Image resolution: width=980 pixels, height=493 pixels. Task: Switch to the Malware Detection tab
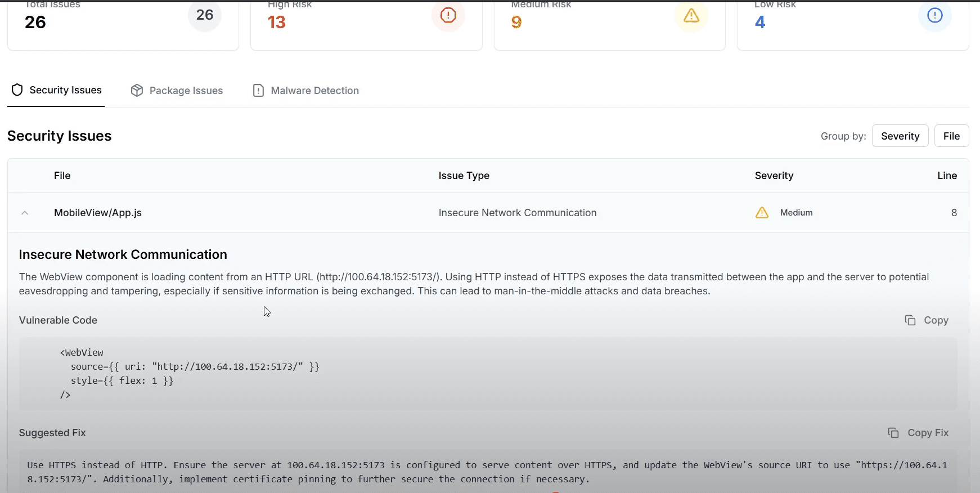305,91
